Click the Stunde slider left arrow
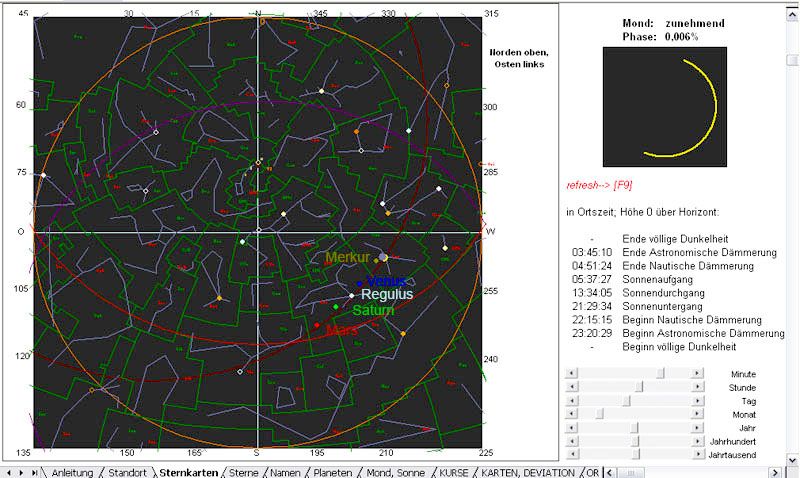The image size is (800, 478). point(571,387)
